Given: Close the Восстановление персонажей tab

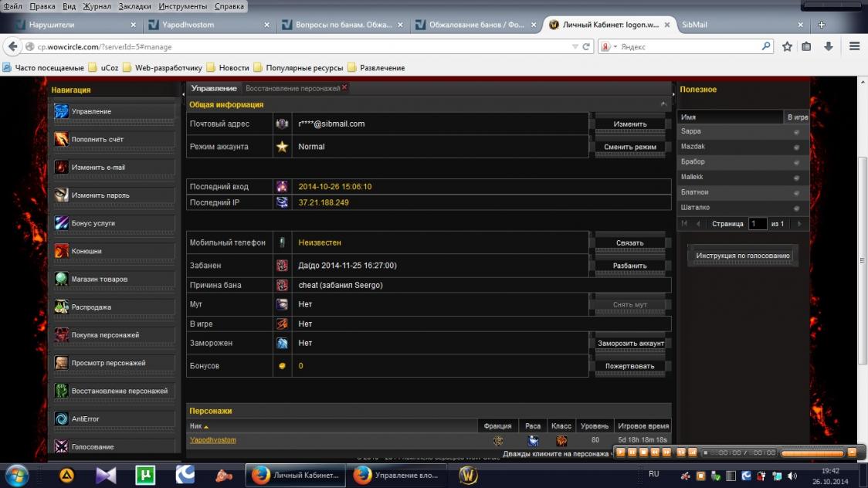Looking at the screenshot, I should click(x=344, y=88).
